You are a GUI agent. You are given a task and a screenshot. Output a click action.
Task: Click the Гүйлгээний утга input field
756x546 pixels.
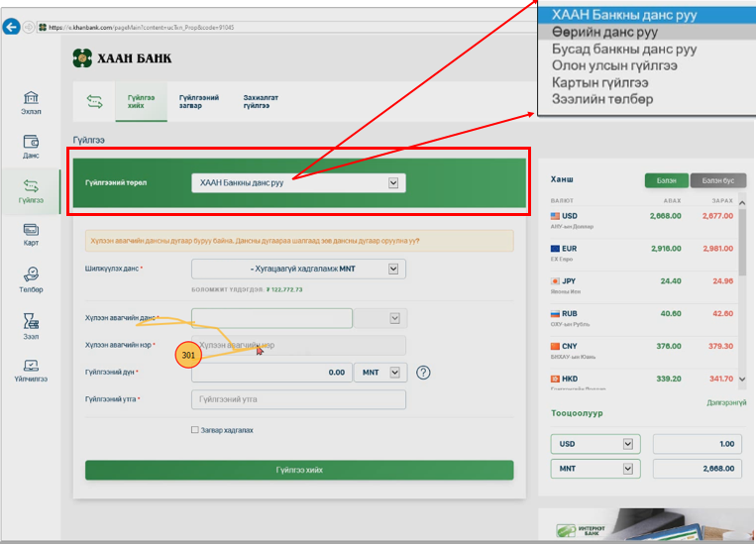pos(298,399)
